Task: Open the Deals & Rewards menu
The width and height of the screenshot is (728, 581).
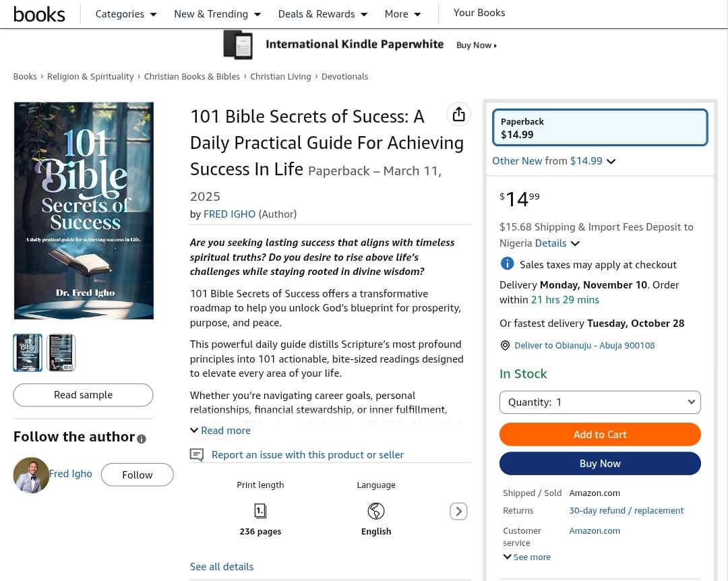Action: click(x=322, y=14)
